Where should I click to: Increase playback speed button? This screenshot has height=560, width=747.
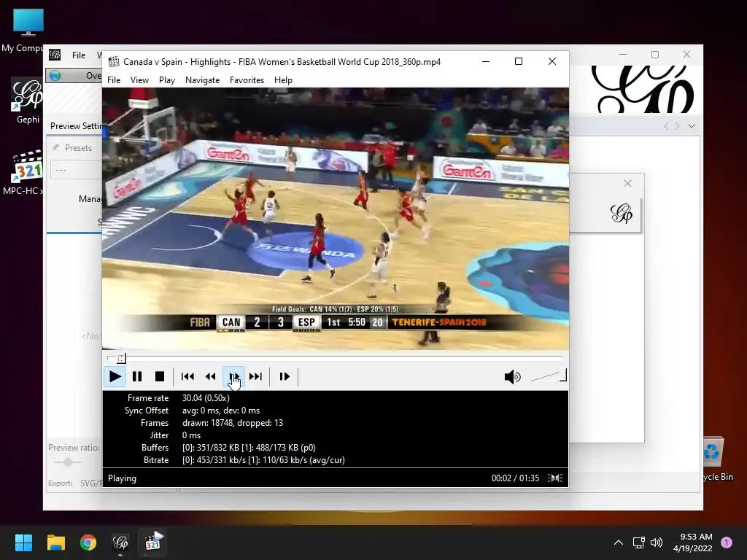coord(233,377)
